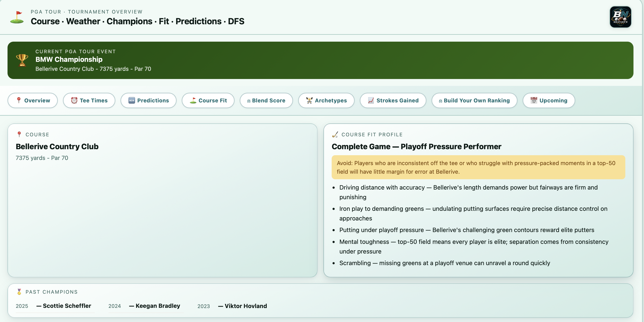This screenshot has width=644, height=322.
Task: Show the Upcoming tab
Action: 549,100
